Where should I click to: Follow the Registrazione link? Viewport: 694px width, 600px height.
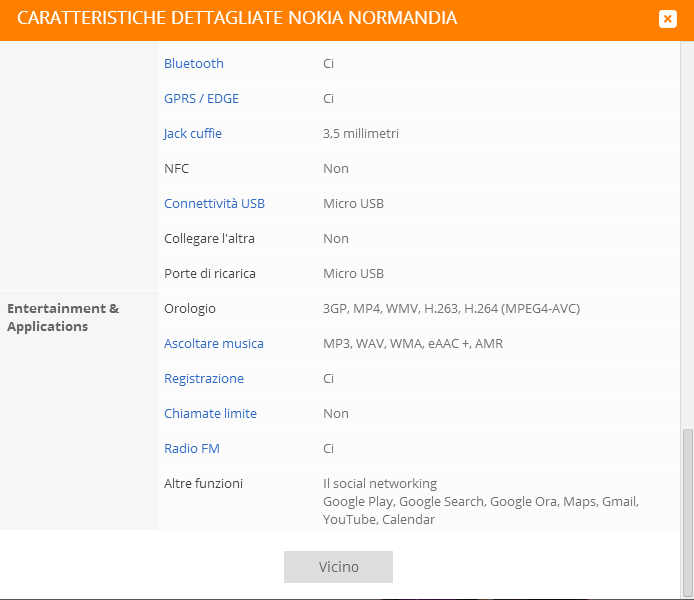pos(204,378)
